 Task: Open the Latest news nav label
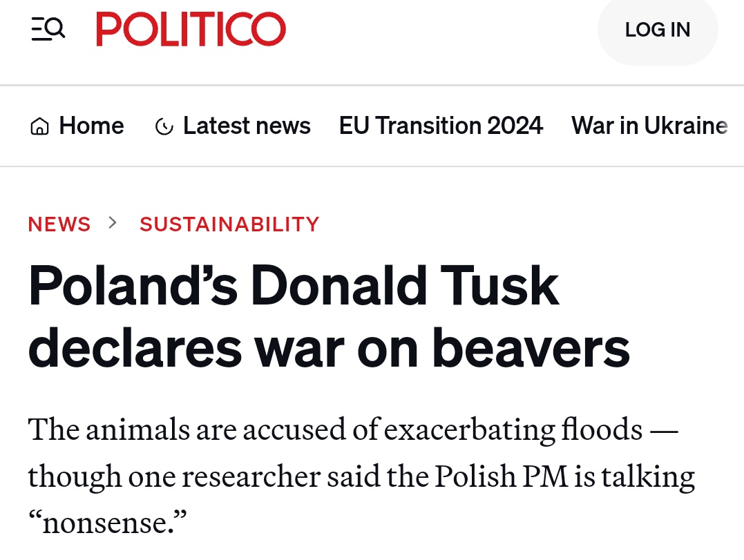(x=247, y=126)
